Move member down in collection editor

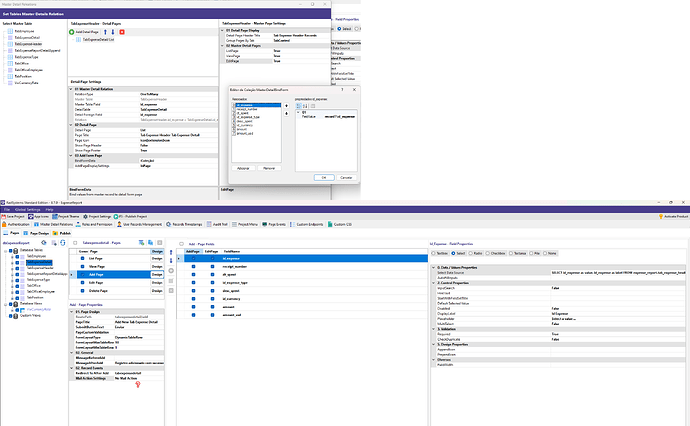(x=286, y=114)
